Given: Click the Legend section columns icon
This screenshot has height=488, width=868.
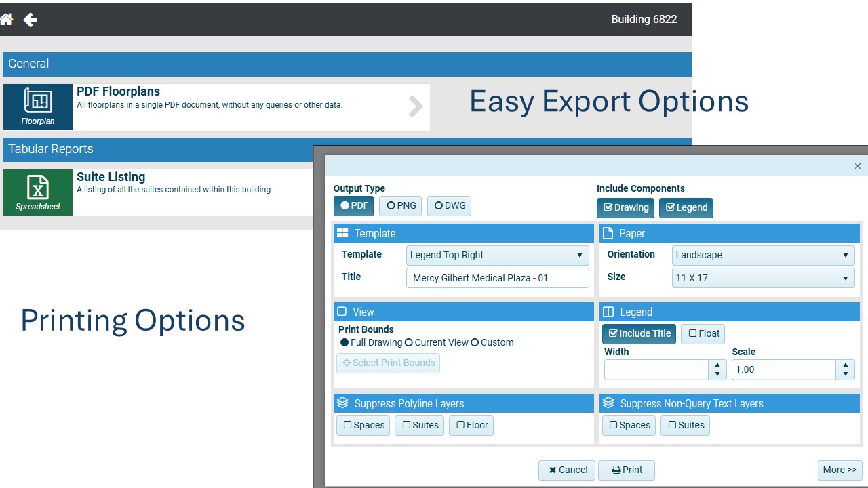Looking at the screenshot, I should click(x=608, y=312).
